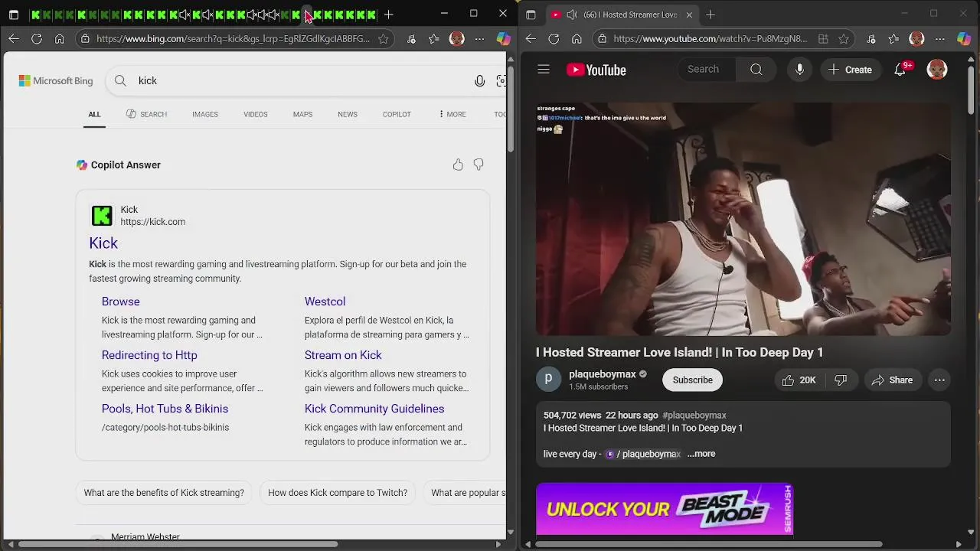Give thumbs down to Copilot Answer
This screenshot has height=551, width=980.
(x=479, y=165)
